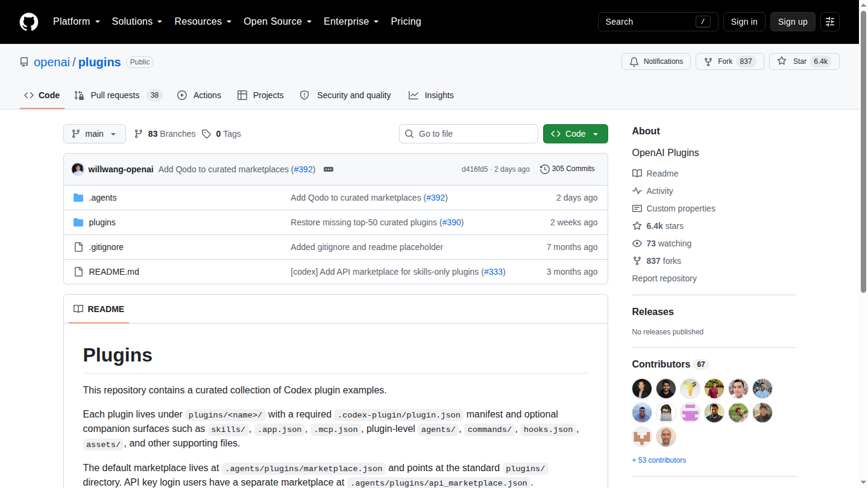Open pull request #392 in latest commit

click(x=304, y=169)
